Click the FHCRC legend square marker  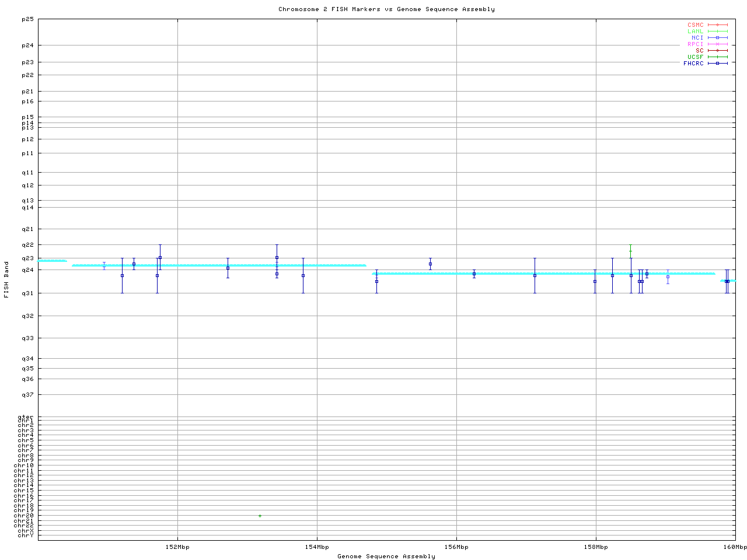717,64
